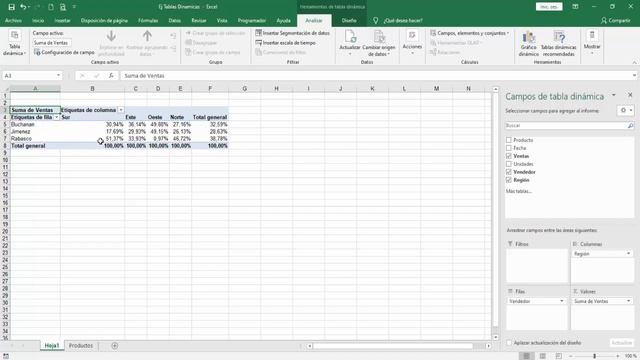Click the Actualizar data icon
The height and width of the screenshot is (360, 640).
coord(350,37)
